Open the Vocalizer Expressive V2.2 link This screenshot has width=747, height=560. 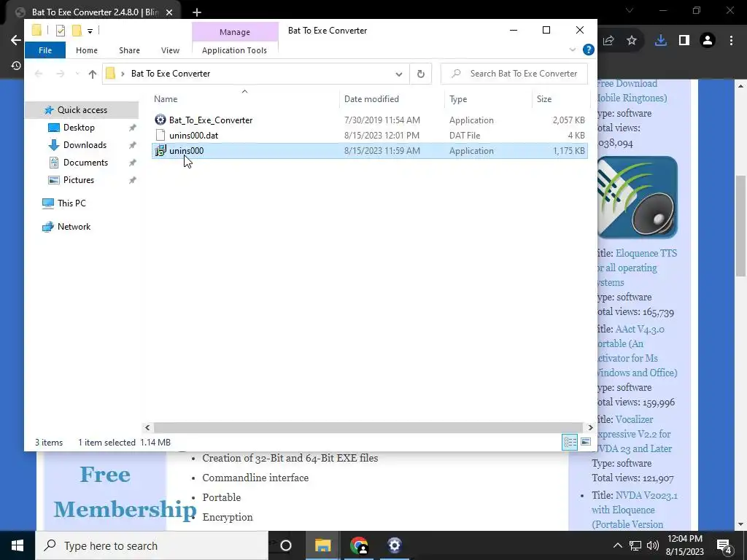634,434
